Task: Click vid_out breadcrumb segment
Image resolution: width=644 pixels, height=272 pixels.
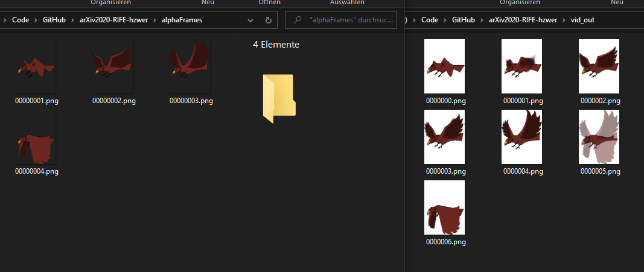Action: coord(582,20)
